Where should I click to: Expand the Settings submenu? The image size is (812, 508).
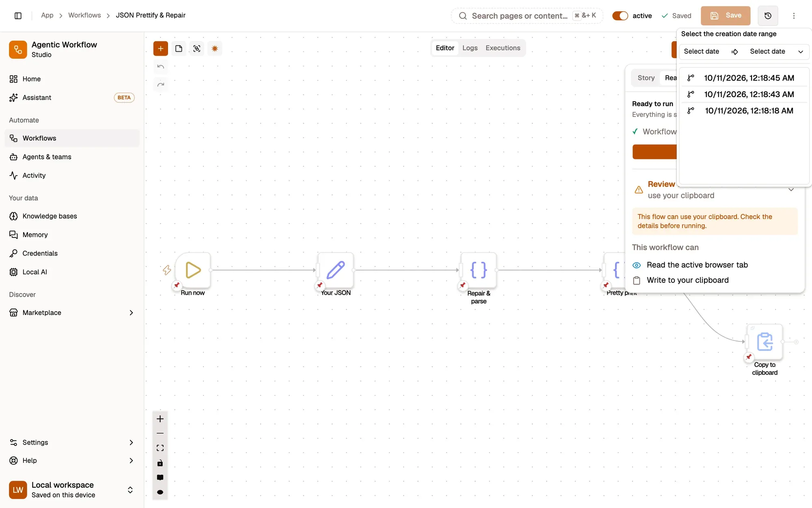(131, 443)
